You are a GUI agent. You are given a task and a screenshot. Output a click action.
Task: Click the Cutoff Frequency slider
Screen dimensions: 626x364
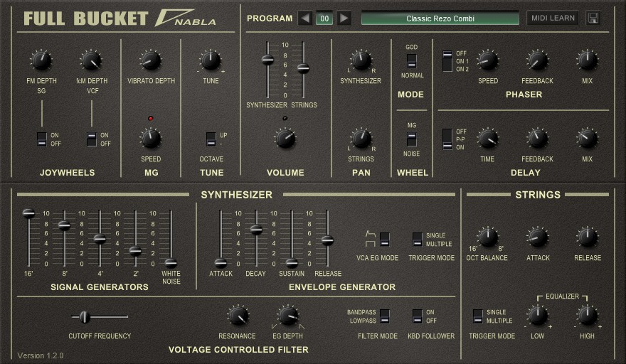pos(85,317)
